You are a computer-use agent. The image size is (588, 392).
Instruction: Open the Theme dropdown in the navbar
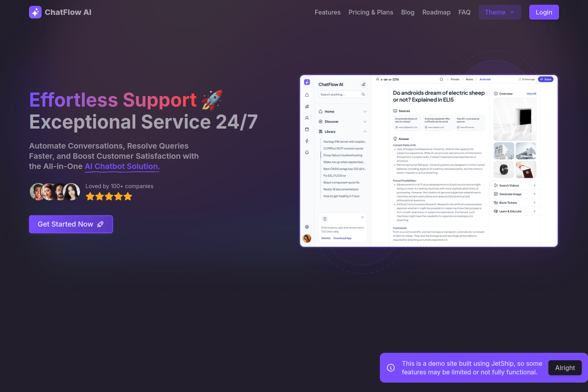499,12
